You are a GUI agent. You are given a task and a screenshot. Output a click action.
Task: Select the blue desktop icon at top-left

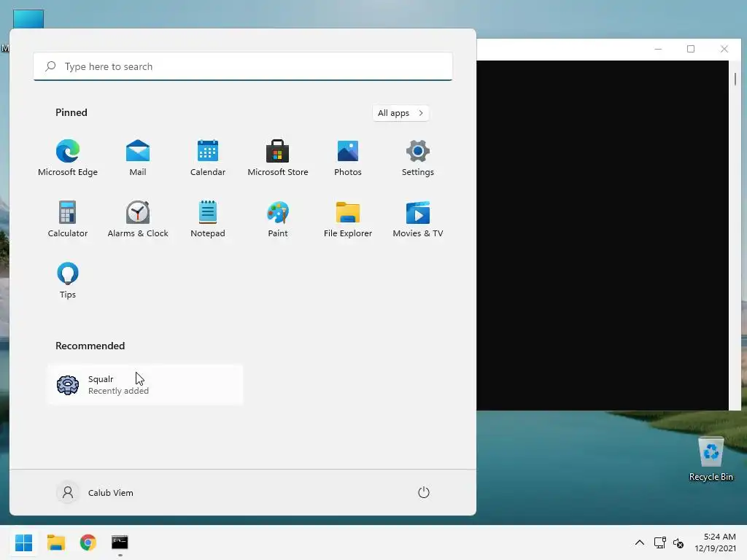[28, 19]
